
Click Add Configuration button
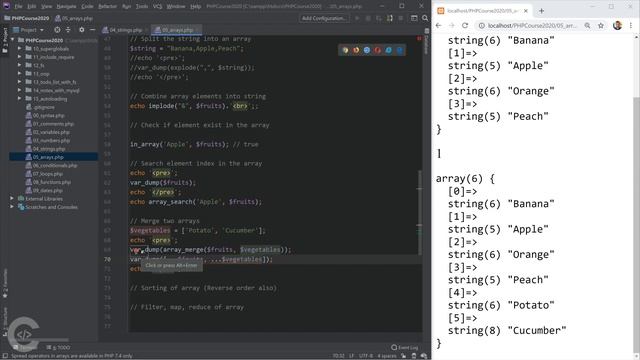[324, 18]
